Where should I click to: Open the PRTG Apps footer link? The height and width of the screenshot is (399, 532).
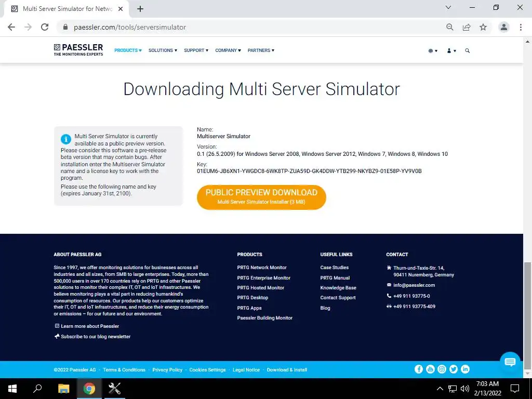coord(249,308)
